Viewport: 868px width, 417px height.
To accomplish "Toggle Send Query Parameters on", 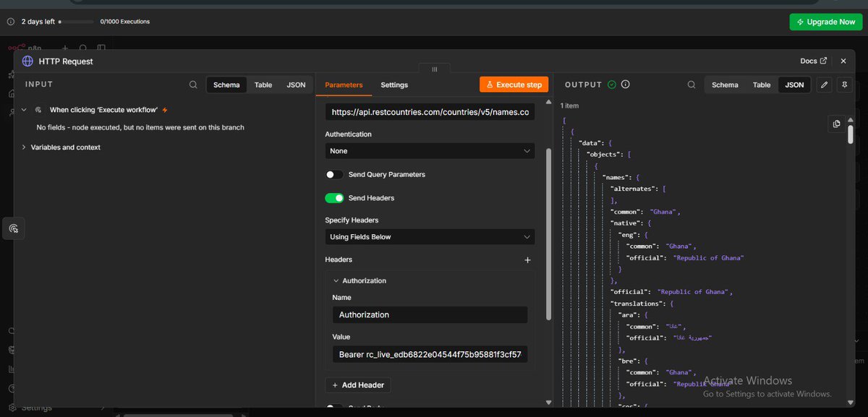I will pyautogui.click(x=334, y=175).
